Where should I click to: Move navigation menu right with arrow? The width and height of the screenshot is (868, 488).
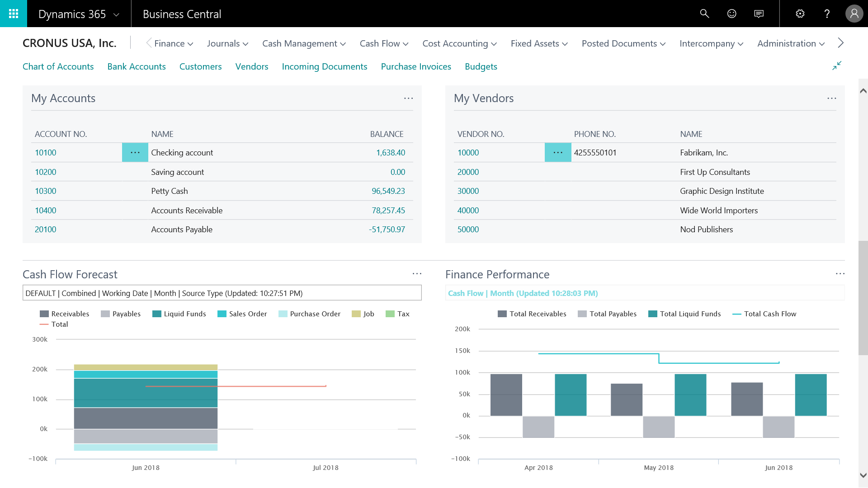pyautogui.click(x=840, y=43)
